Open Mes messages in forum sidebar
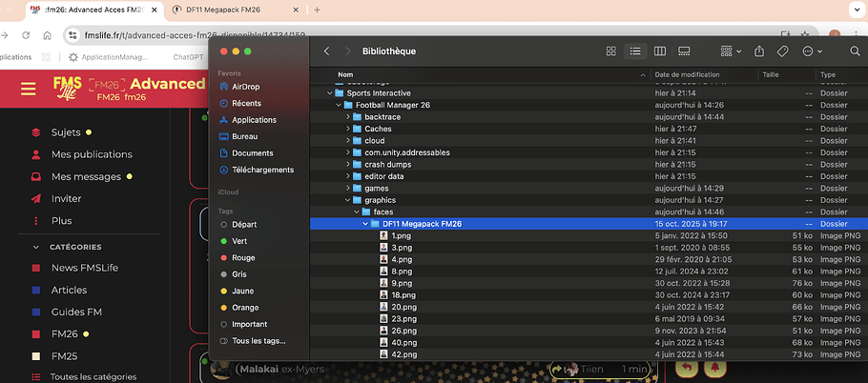Image resolution: width=868 pixels, height=383 pixels. click(86, 176)
